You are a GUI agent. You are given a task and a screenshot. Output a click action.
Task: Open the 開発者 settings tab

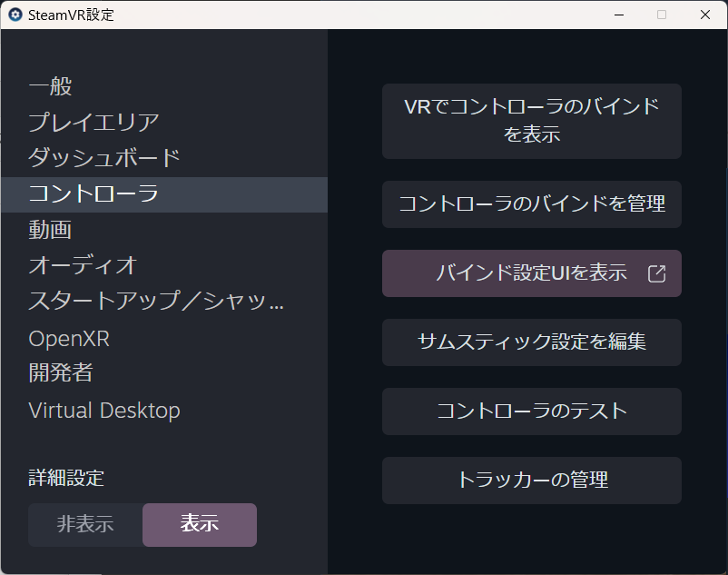[61, 372]
